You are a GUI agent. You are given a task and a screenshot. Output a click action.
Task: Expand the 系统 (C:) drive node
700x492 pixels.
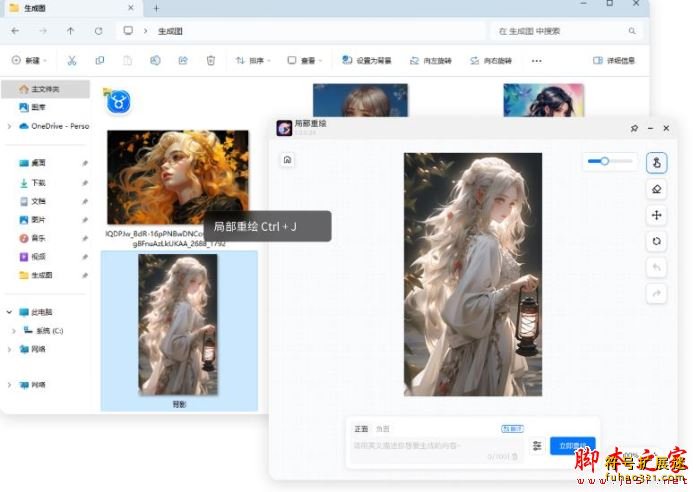point(13,331)
